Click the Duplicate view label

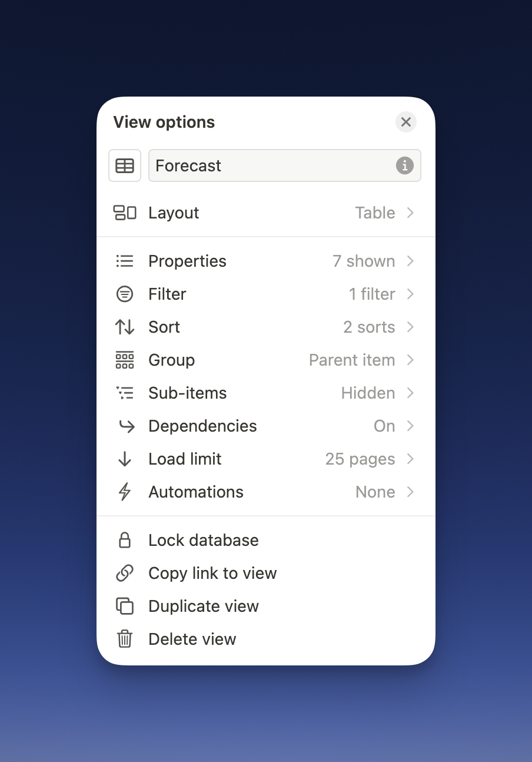pos(204,606)
